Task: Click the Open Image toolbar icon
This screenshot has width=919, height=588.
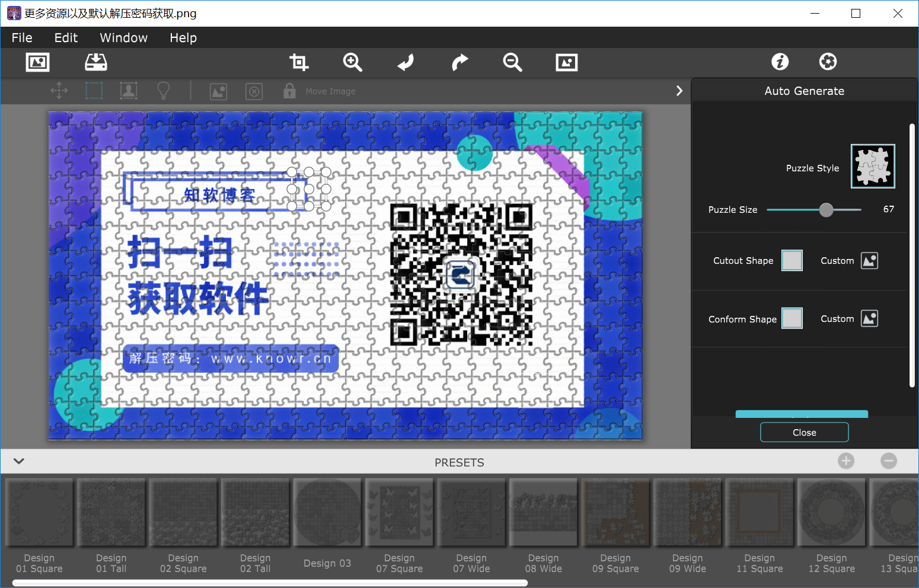Action: (38, 62)
